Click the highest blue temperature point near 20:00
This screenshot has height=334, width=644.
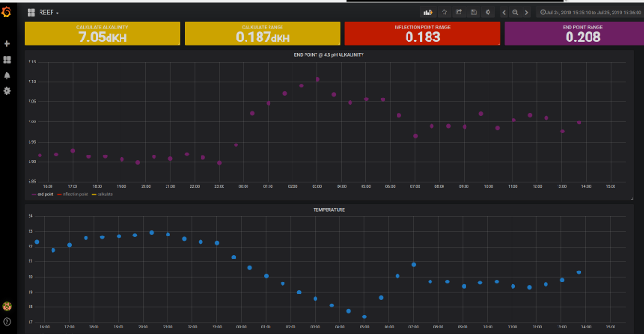coord(152,233)
